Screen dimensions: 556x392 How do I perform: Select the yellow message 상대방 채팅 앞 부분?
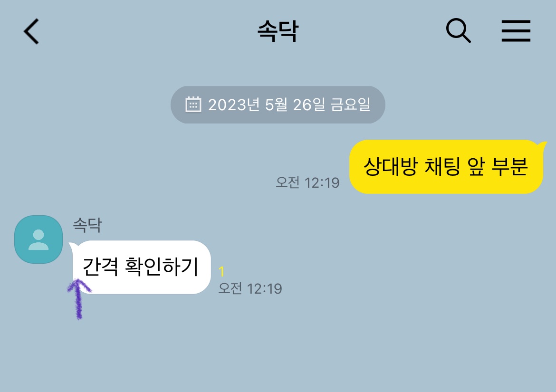click(x=446, y=167)
